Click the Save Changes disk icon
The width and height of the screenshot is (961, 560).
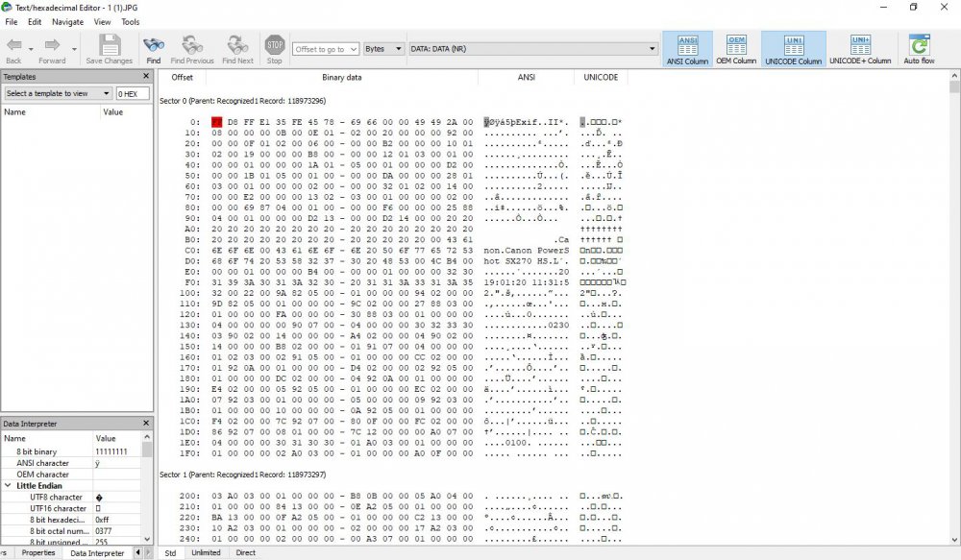tap(110, 45)
